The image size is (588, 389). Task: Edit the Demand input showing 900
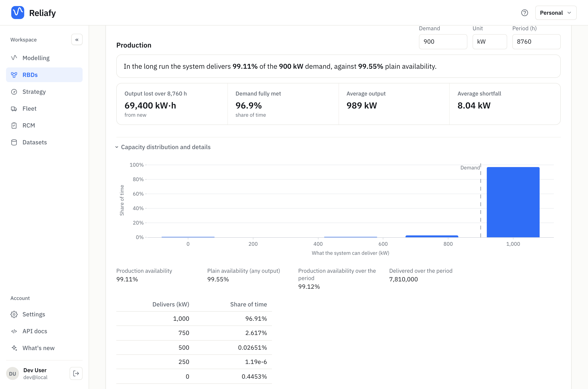(443, 42)
